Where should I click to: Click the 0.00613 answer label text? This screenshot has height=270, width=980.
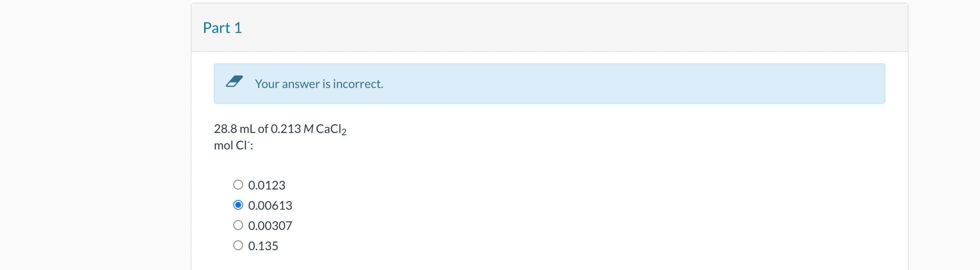pos(270,205)
